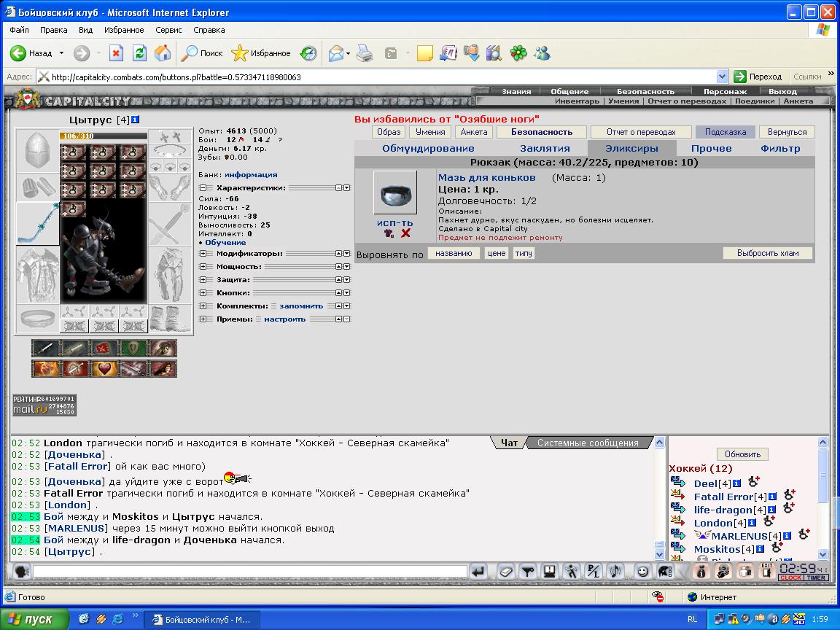840x630 pixels.
Task: Collapse the Характеристики section
Action: coord(203,188)
